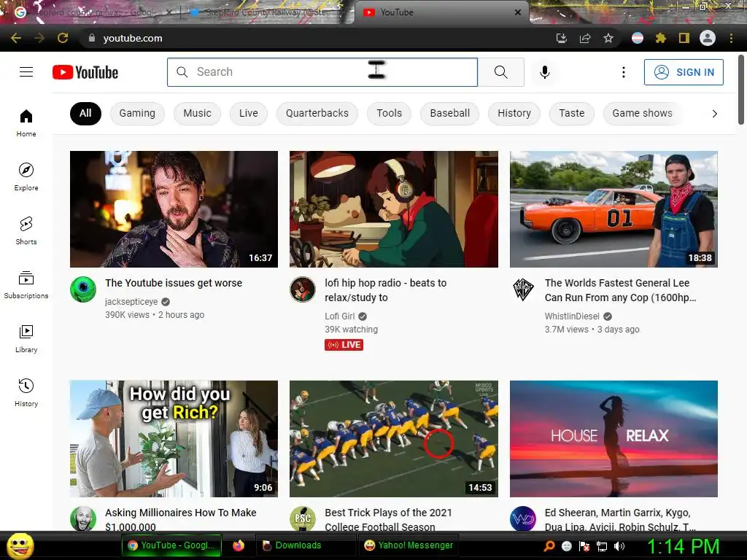Image resolution: width=747 pixels, height=560 pixels.
Task: Click the install app icon in address bar
Action: pos(562,38)
